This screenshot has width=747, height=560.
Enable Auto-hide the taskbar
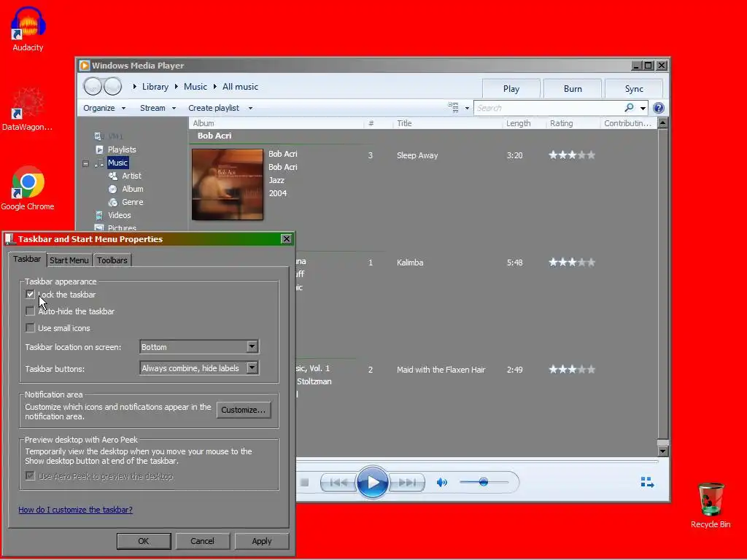pos(30,311)
